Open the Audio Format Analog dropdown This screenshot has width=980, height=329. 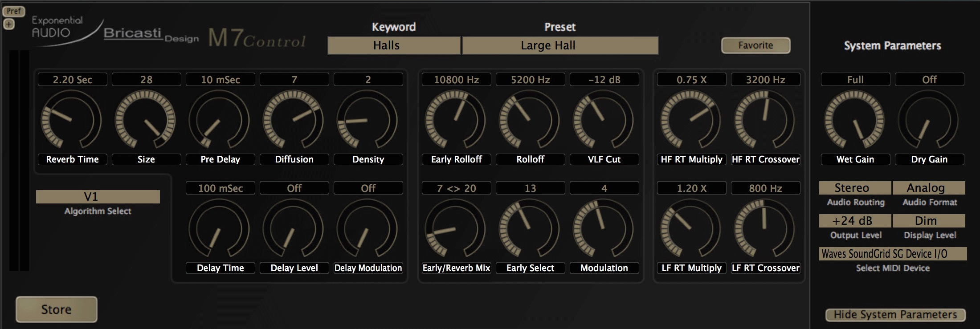(929, 188)
